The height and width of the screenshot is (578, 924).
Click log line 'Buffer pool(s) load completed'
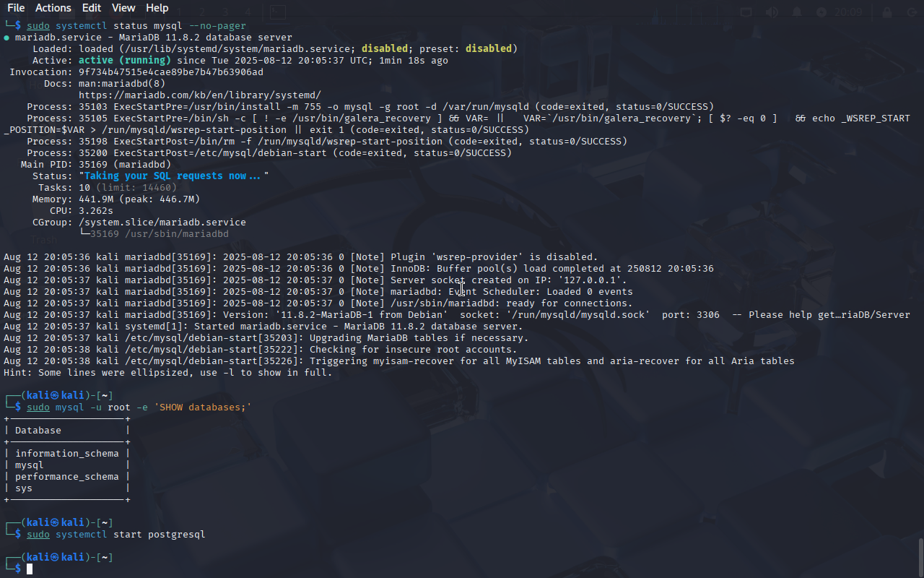(x=359, y=269)
